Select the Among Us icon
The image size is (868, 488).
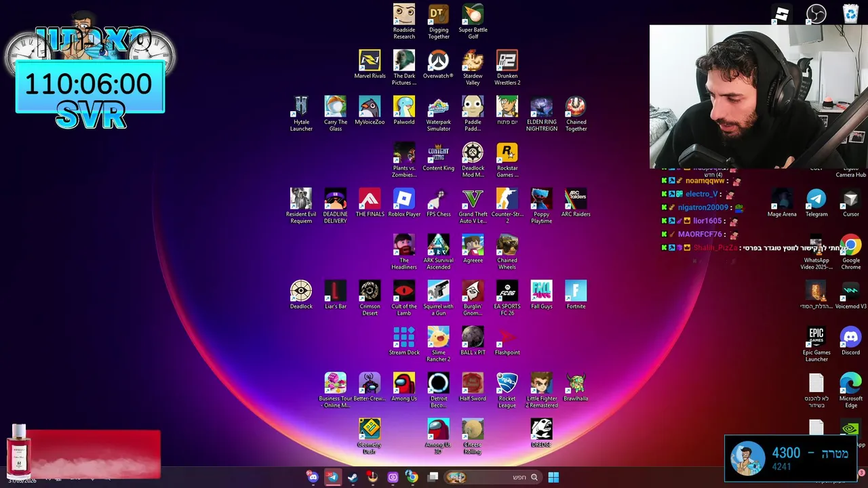pos(404,387)
